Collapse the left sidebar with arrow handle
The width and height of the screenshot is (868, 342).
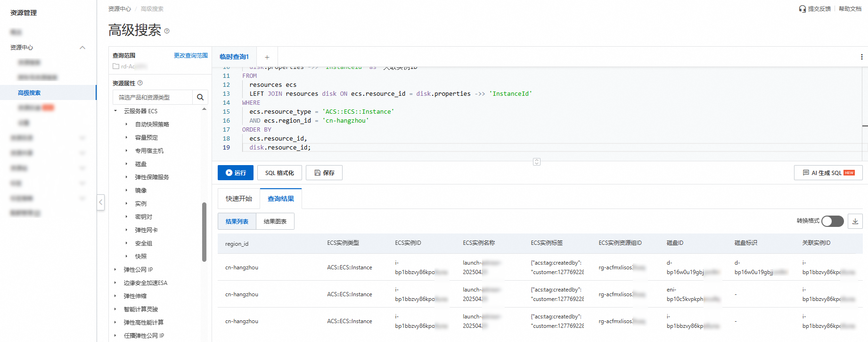100,202
